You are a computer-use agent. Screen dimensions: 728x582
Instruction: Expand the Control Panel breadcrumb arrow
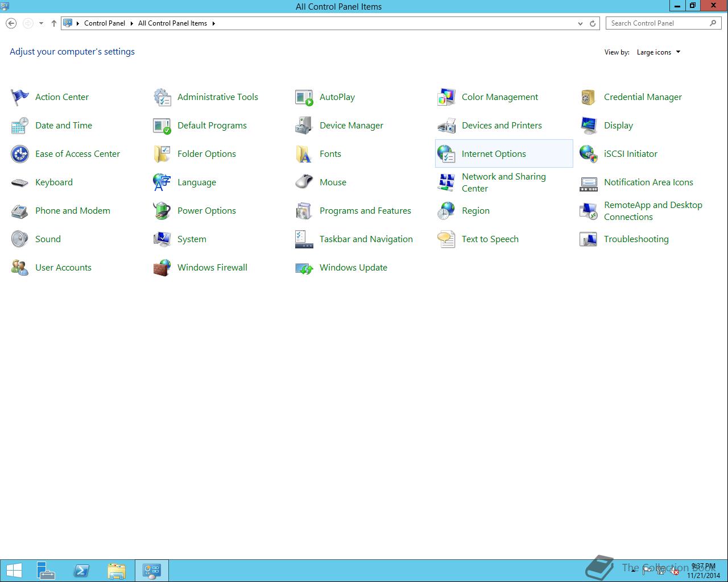tap(131, 23)
